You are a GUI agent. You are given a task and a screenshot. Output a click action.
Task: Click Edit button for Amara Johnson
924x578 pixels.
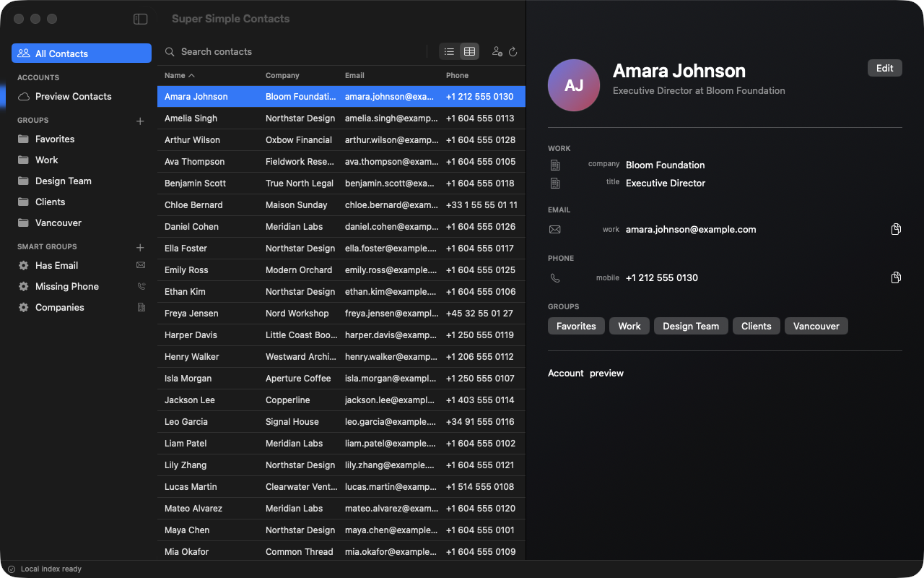pos(885,68)
